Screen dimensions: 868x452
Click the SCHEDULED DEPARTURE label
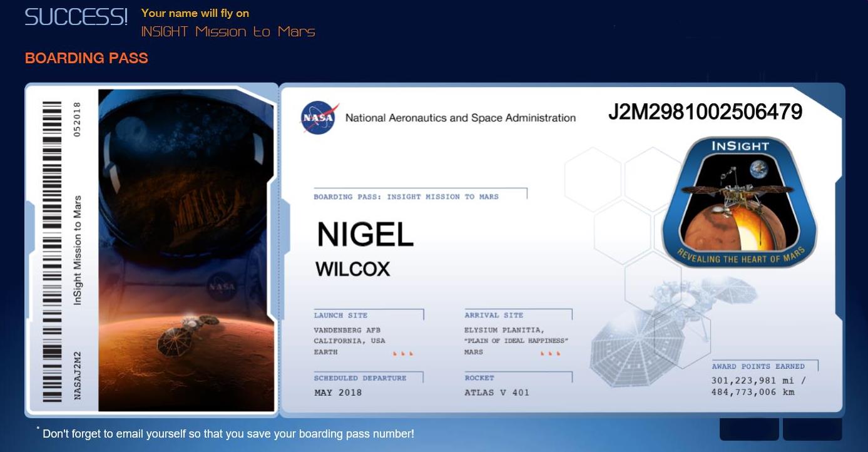(360, 378)
